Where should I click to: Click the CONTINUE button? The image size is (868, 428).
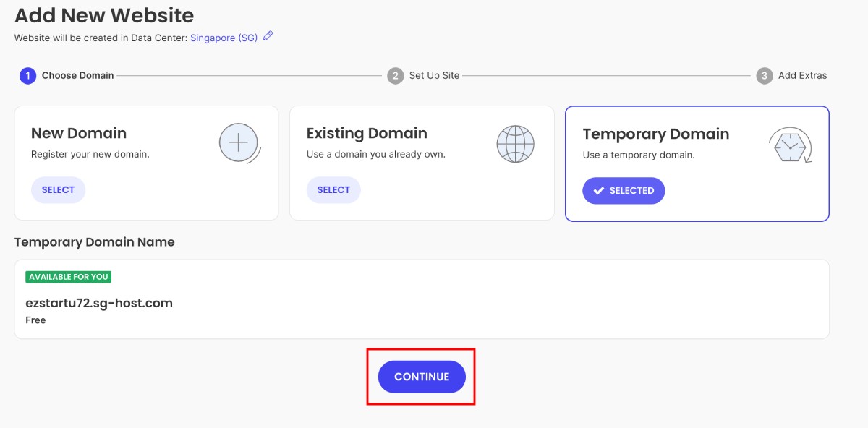pyautogui.click(x=421, y=376)
